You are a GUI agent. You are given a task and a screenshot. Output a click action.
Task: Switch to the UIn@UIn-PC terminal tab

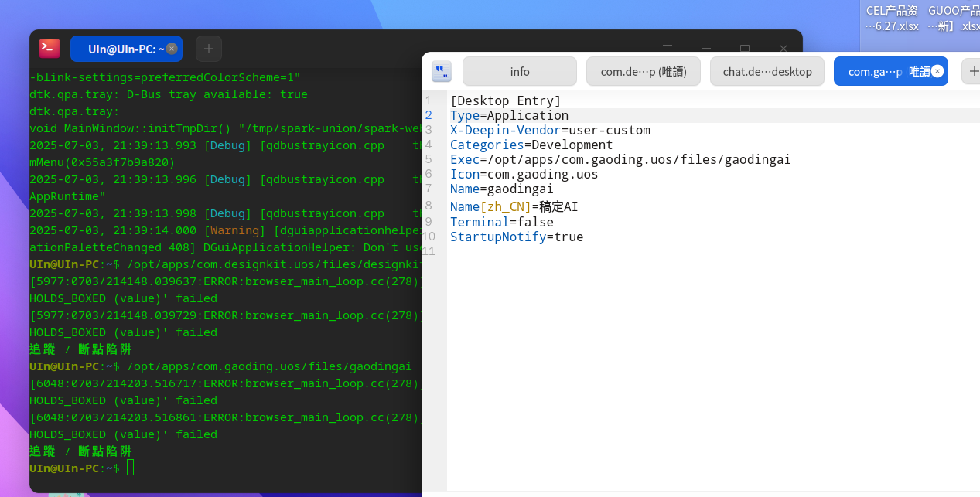click(x=126, y=49)
